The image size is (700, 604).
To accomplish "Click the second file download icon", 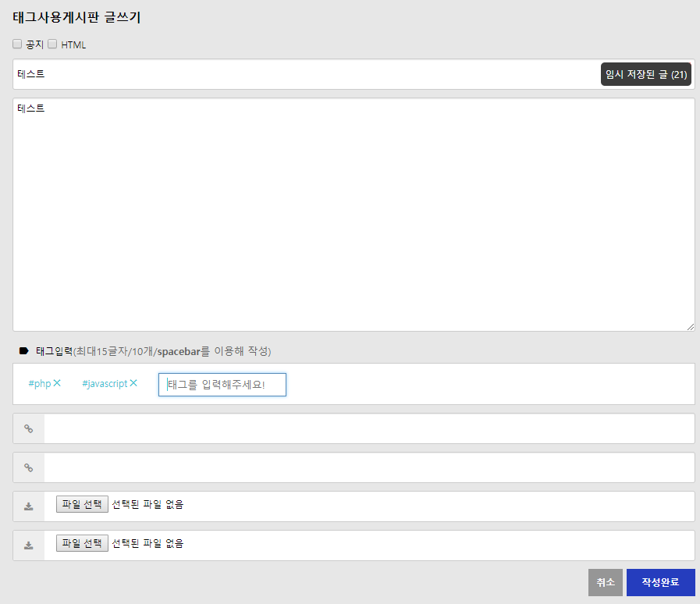I will (29, 545).
